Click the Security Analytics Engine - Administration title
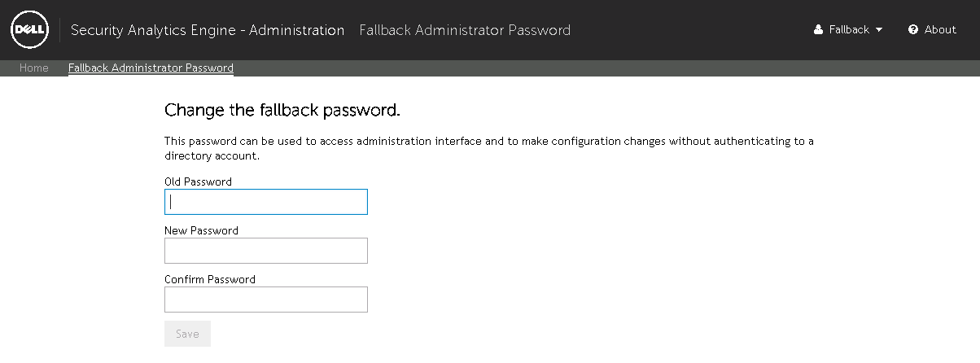This screenshot has width=980, height=363. (x=208, y=30)
